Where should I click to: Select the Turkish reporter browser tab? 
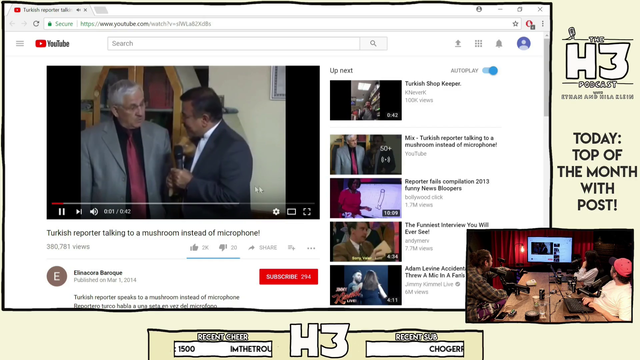50,10
